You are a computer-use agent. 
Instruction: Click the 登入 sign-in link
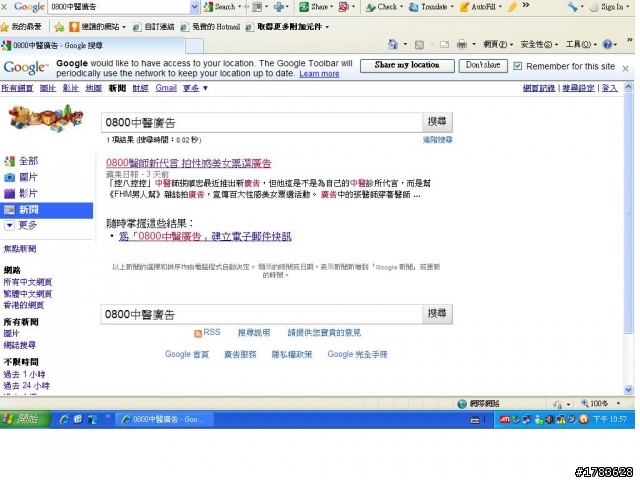(609, 88)
